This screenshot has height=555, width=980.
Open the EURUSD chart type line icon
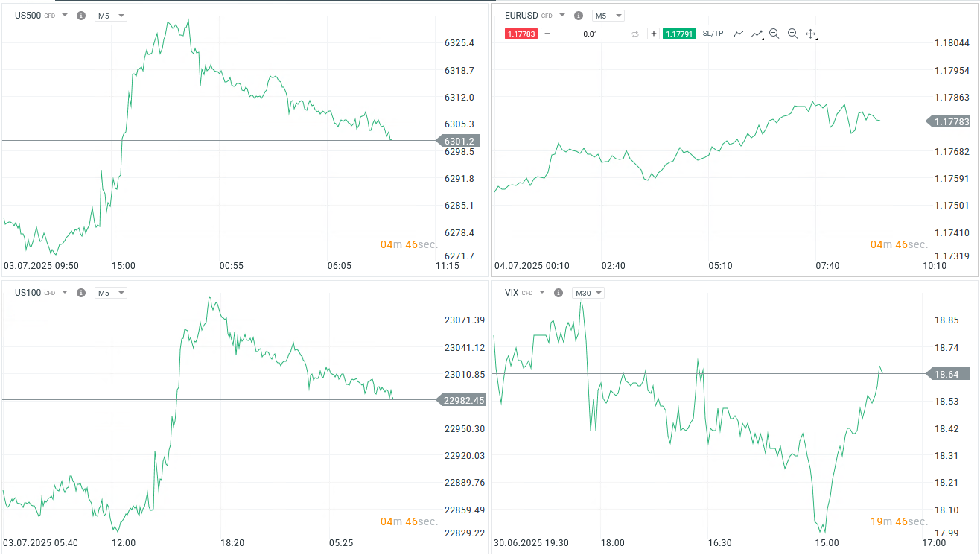739,34
